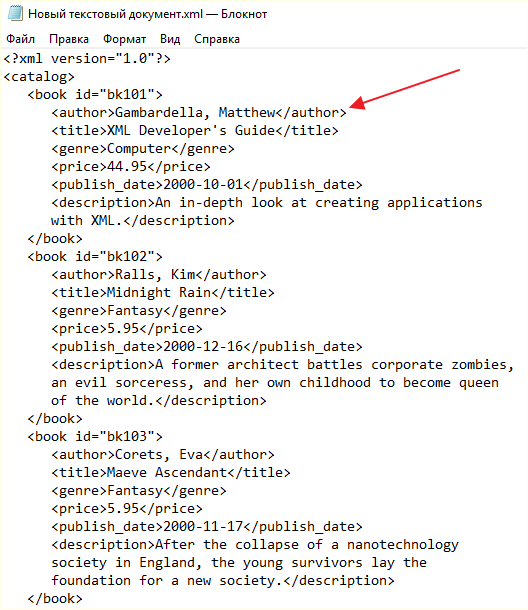Screen dimensions: 528x610
Task: Open the Файл menu
Action: click(21, 39)
